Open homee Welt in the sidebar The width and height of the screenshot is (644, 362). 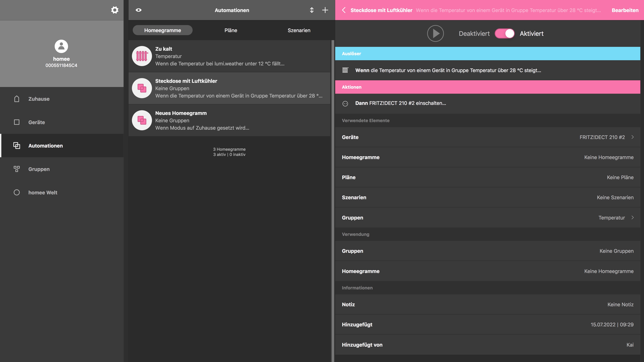pos(42,192)
